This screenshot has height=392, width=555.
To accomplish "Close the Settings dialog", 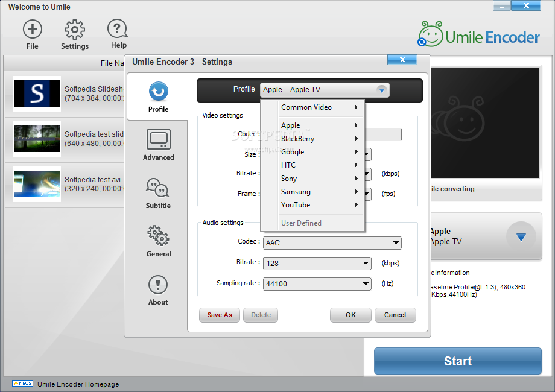I will pos(402,60).
